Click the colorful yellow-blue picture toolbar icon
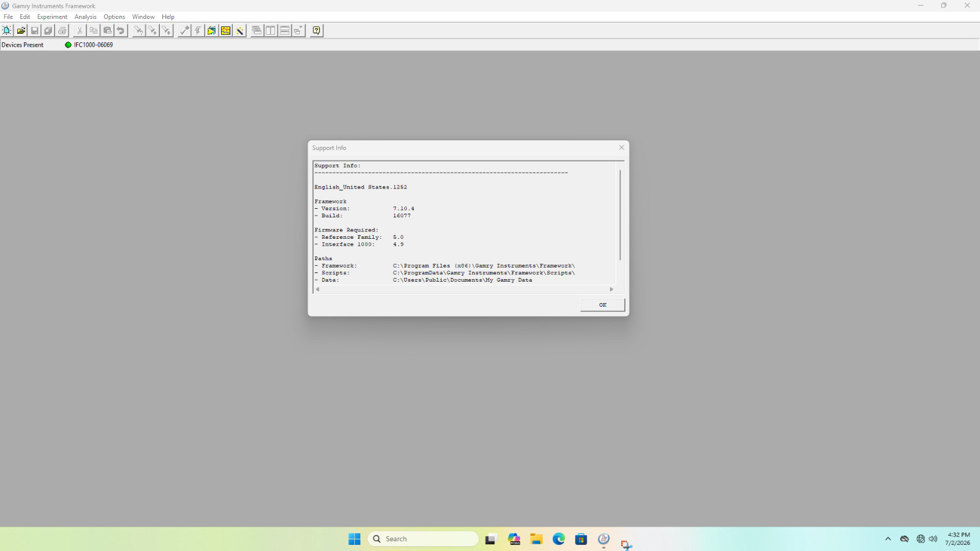 (x=212, y=31)
